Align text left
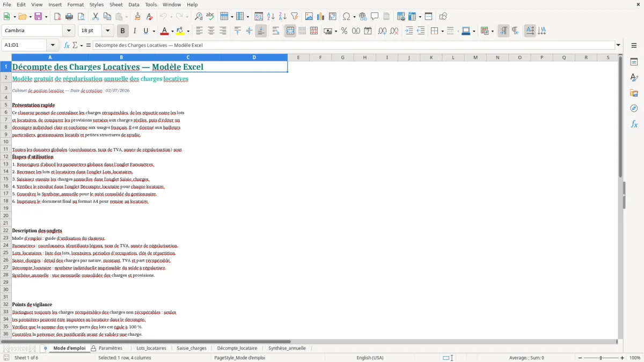 199,31
